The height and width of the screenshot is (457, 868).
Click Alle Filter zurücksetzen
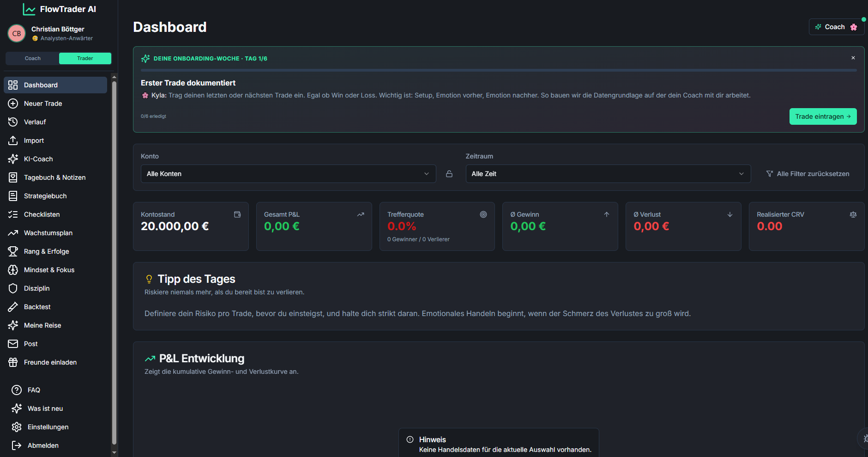tap(808, 174)
